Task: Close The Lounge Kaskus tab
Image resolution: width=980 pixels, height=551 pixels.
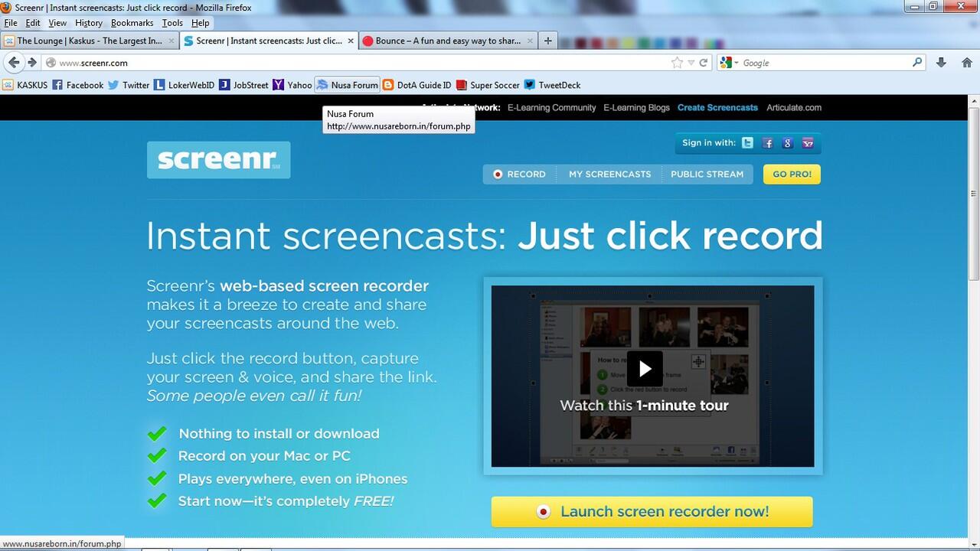Action: point(171,41)
